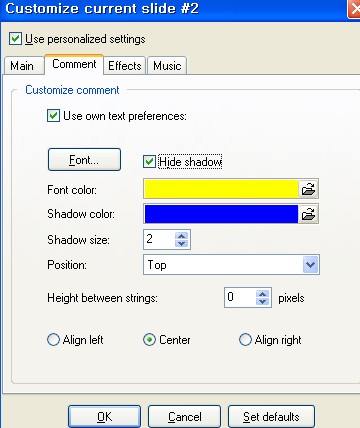This screenshot has height=428, width=360.
Task: Open the Font... dialog button
Action: click(84, 160)
